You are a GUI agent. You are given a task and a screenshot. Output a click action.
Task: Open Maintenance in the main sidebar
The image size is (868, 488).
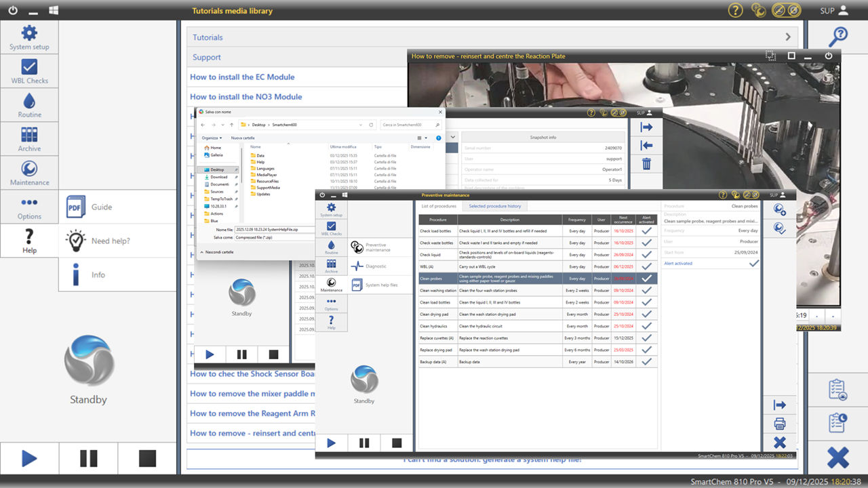pos(29,173)
